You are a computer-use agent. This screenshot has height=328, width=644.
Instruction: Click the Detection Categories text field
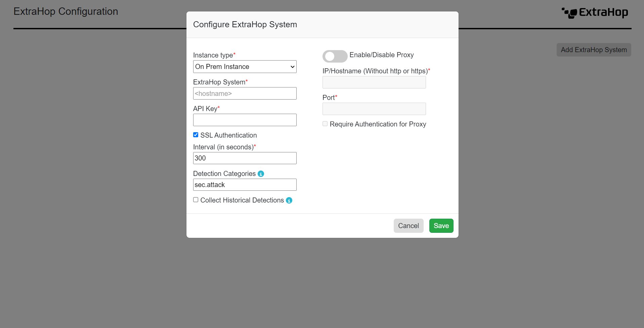tap(244, 184)
